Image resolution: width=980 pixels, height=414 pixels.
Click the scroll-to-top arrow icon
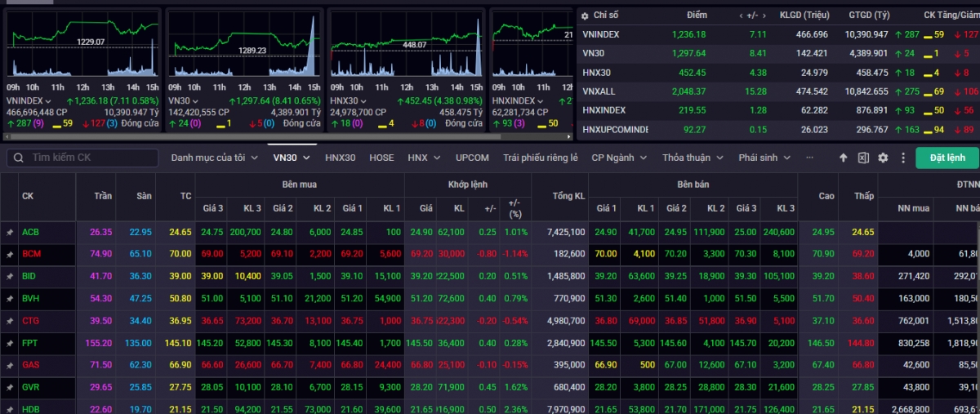click(x=844, y=158)
